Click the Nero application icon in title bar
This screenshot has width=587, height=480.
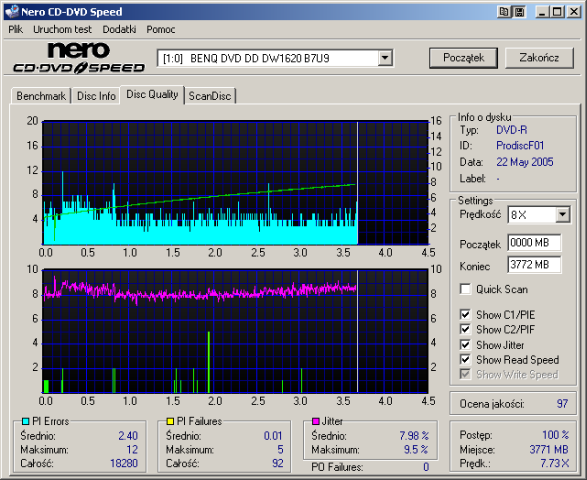tap(12, 12)
